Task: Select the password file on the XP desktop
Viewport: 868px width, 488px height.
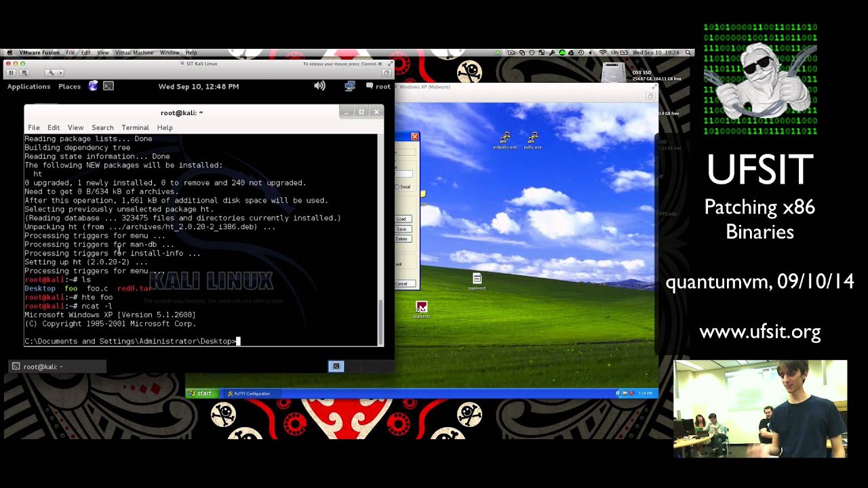Action: (477, 281)
